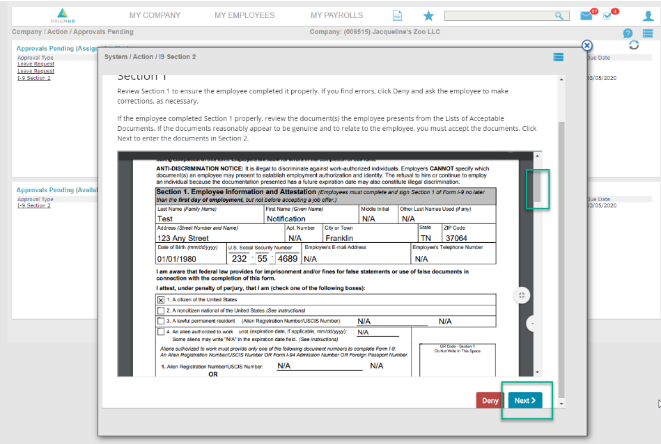This screenshot has height=444, width=661.
Task: Open the checkmark tasks notifications
Action: coord(607,16)
